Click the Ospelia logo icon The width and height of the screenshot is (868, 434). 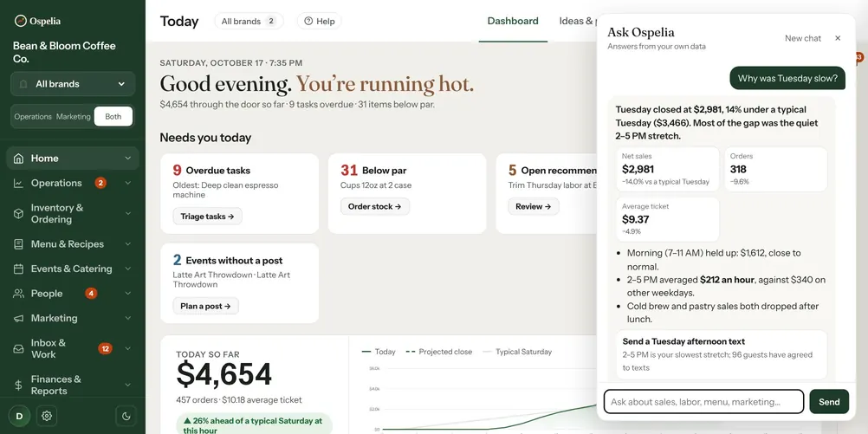pyautogui.click(x=21, y=21)
